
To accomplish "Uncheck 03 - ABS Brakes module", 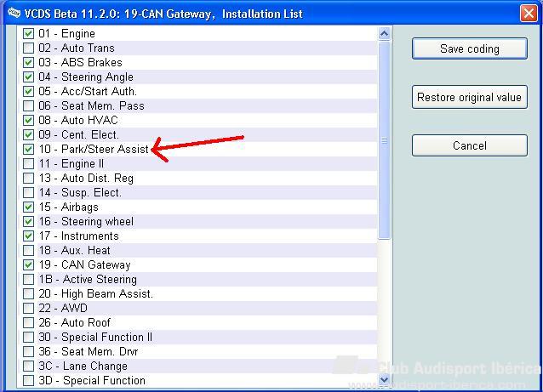I will pyautogui.click(x=28, y=63).
